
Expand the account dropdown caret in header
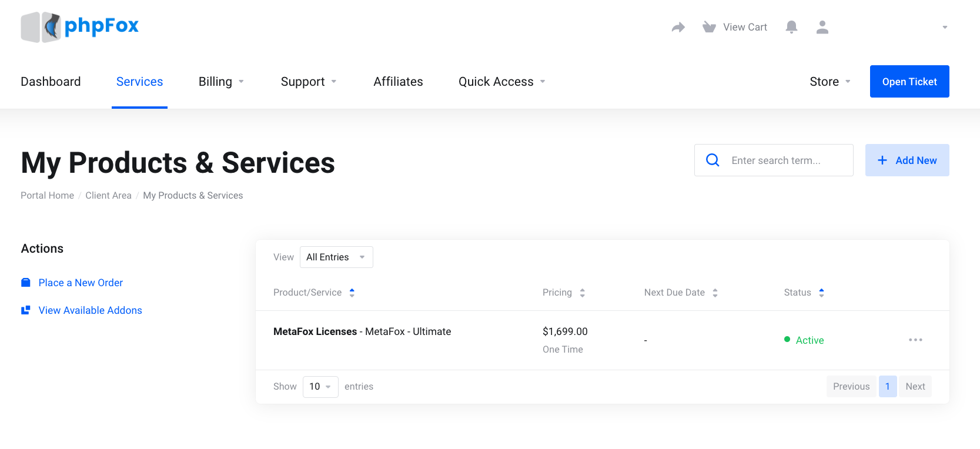click(945, 27)
